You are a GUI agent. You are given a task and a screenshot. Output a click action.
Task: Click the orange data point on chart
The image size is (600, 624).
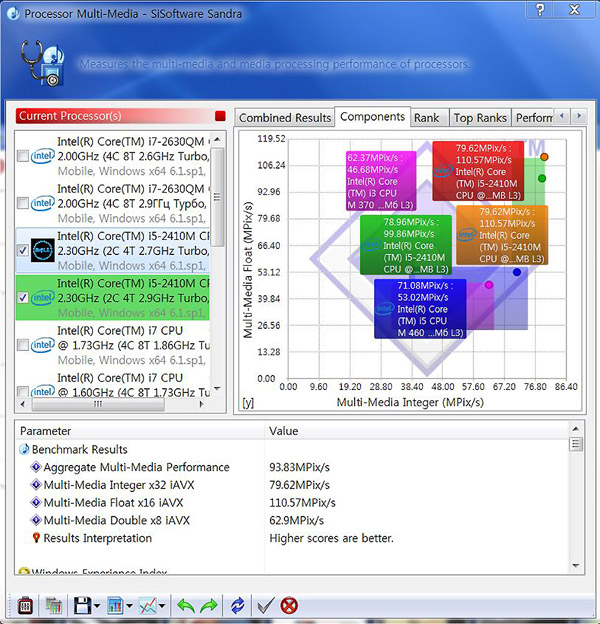pyautogui.click(x=544, y=157)
